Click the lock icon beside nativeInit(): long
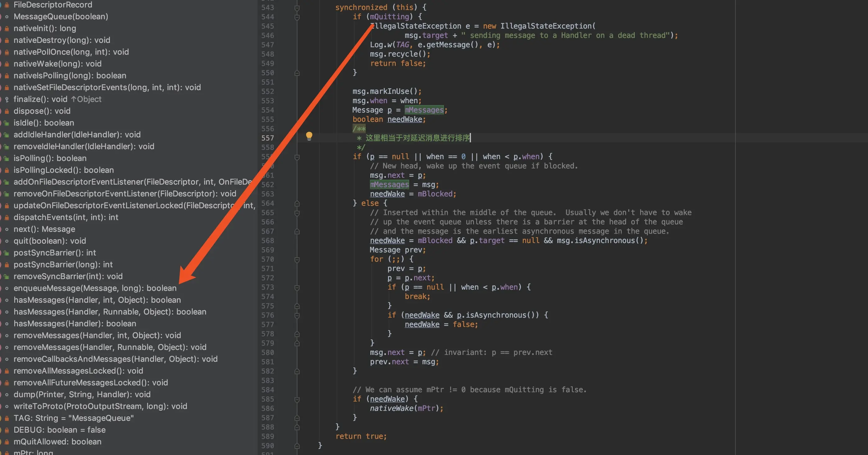 tap(7, 29)
